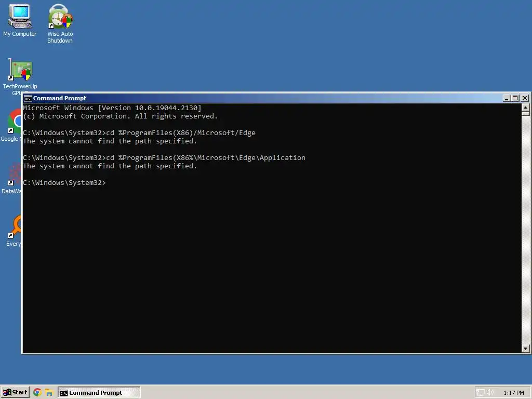Click the scroll down arrow in Command Prompt
The width and height of the screenshot is (532, 399).
pyautogui.click(x=526, y=349)
